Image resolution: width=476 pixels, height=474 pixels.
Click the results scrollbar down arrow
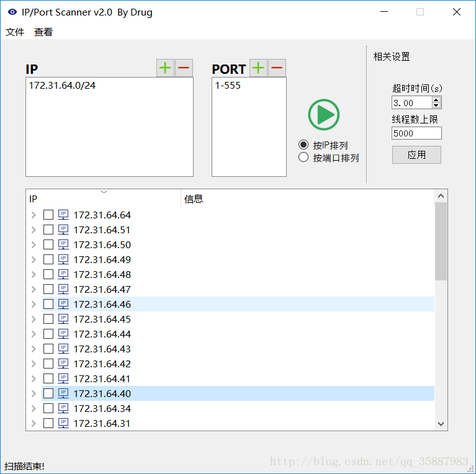(x=441, y=424)
